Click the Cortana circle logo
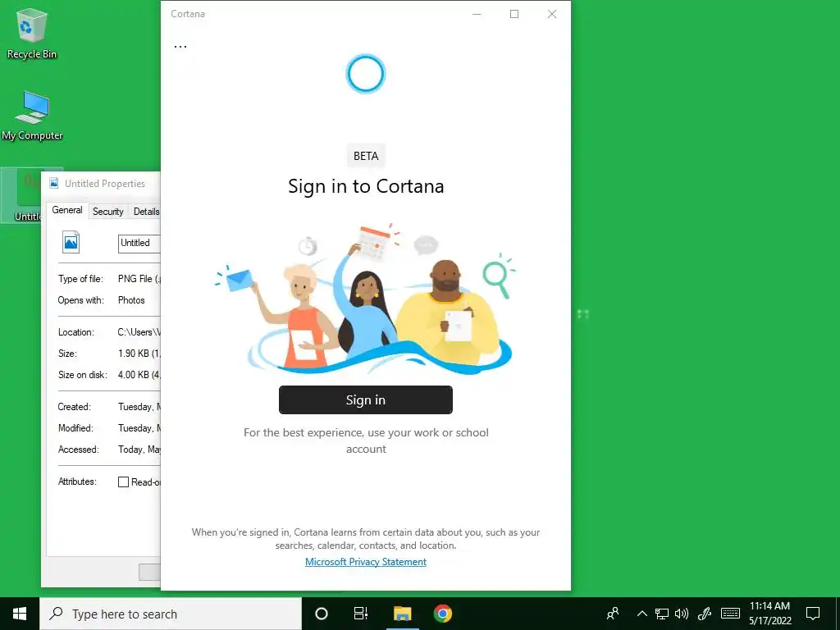 (x=366, y=74)
